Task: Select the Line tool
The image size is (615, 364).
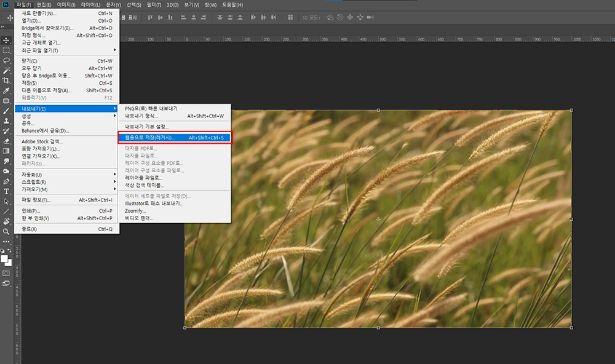Action: 6,212
